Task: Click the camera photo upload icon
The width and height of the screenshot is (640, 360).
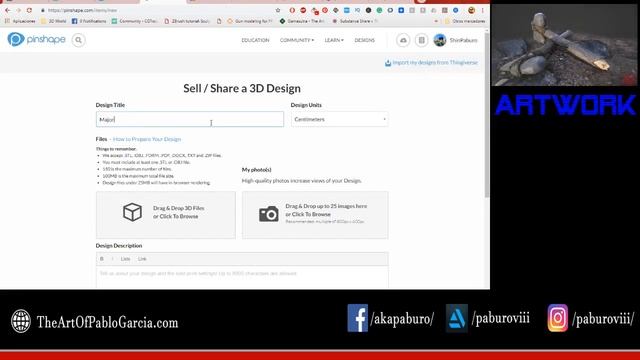Action: (269, 214)
